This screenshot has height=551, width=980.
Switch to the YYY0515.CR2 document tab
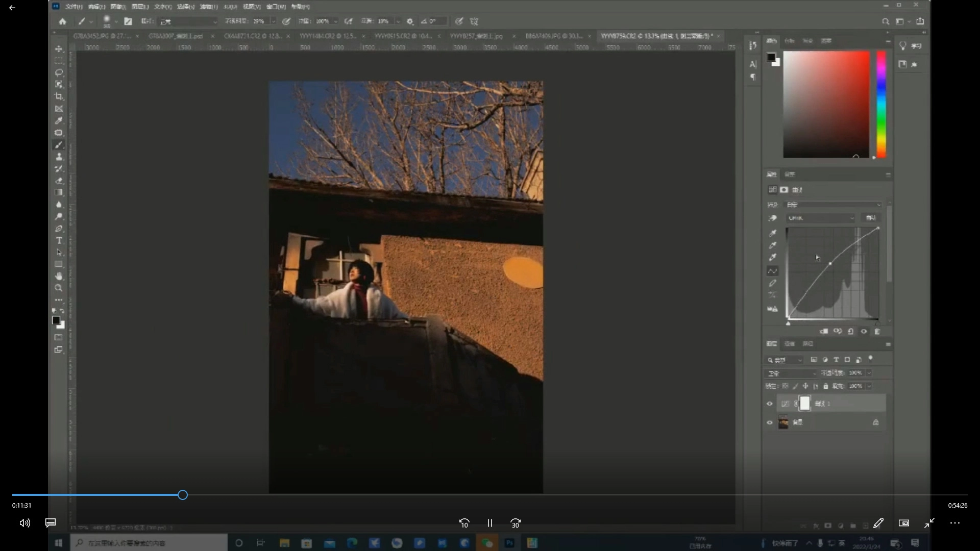tap(403, 36)
